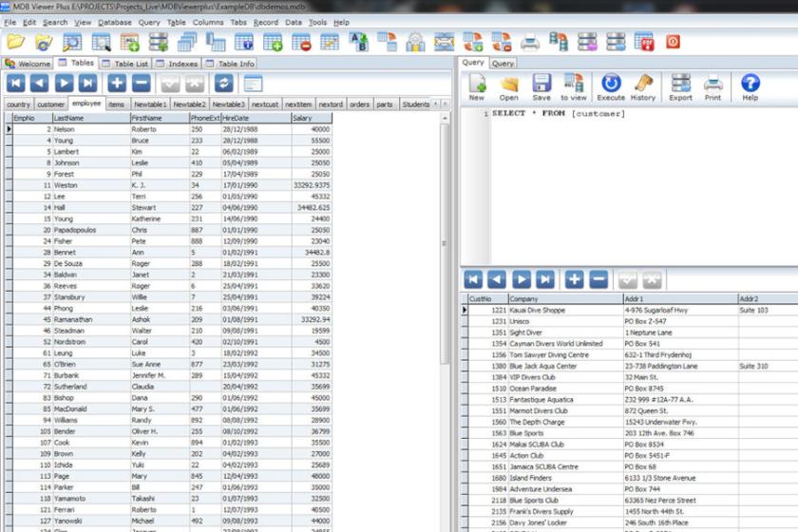Open form view icon beside refresh

(x=253, y=83)
